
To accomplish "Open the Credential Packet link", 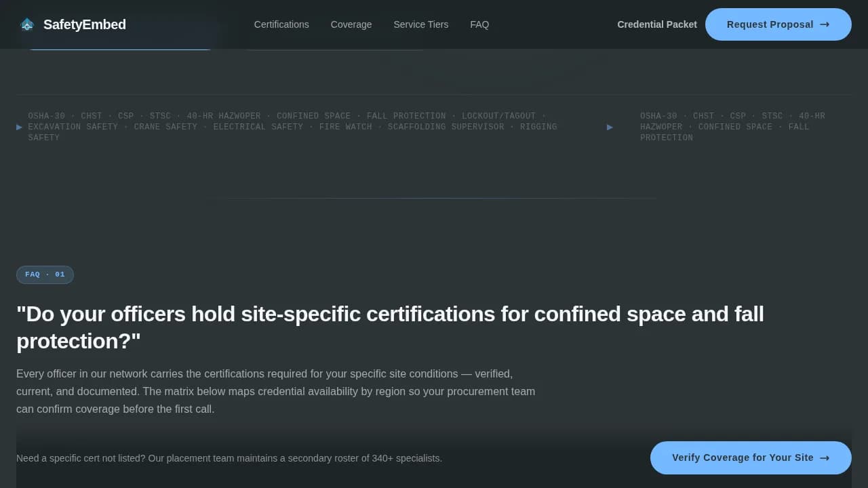I will (x=657, y=24).
